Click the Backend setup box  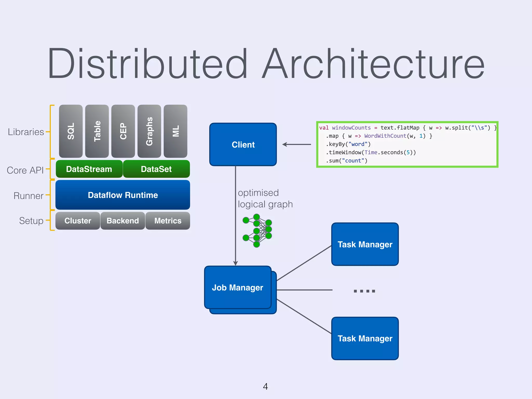123,221
